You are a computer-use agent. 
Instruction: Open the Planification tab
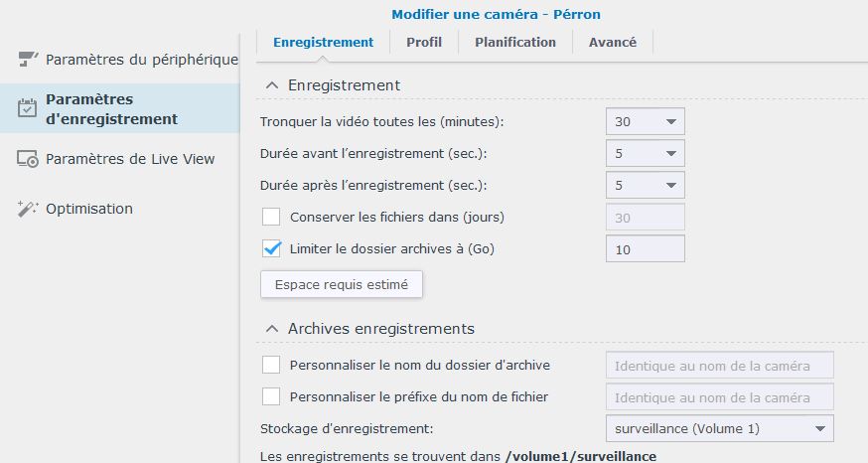coord(514,42)
